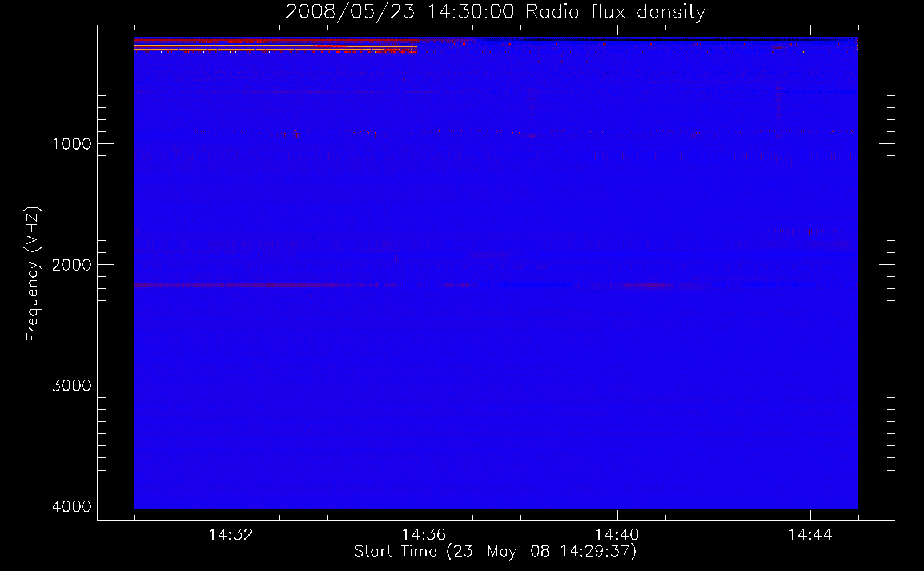Click the plot title '2008/05/23 14:30:00 Radio flux density'
Screen dimensions: 924x571
495,11
